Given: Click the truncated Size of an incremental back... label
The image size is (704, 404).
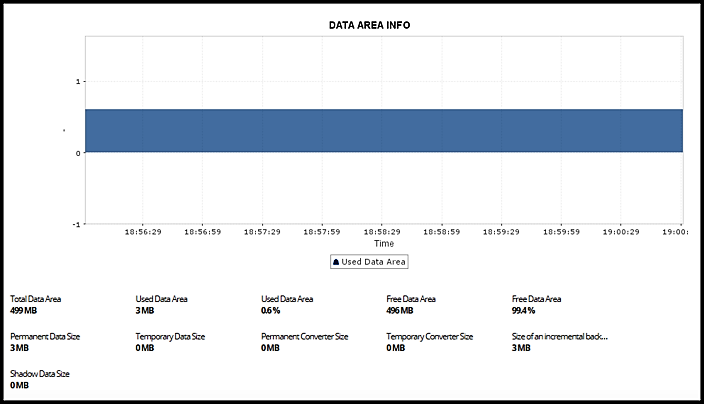Looking at the screenshot, I should tap(560, 337).
